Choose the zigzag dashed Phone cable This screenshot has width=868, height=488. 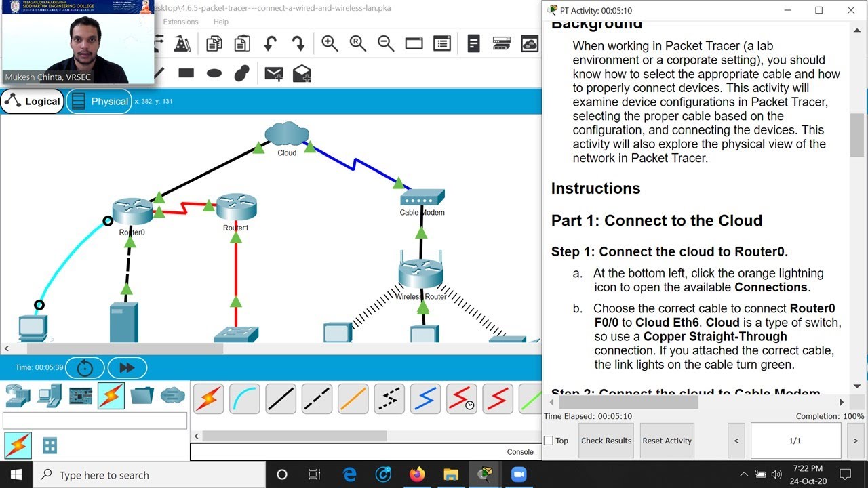click(x=389, y=399)
